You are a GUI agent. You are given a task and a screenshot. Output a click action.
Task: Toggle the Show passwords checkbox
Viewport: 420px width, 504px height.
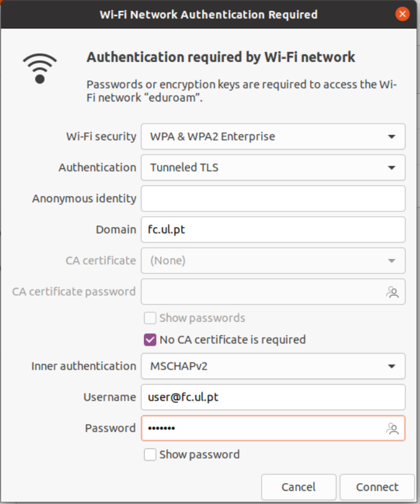151,318
